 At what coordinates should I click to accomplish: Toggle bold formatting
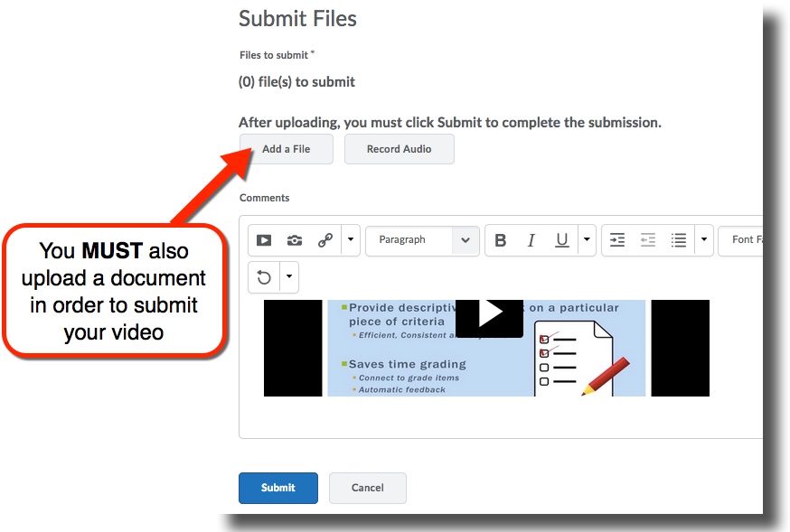point(501,240)
